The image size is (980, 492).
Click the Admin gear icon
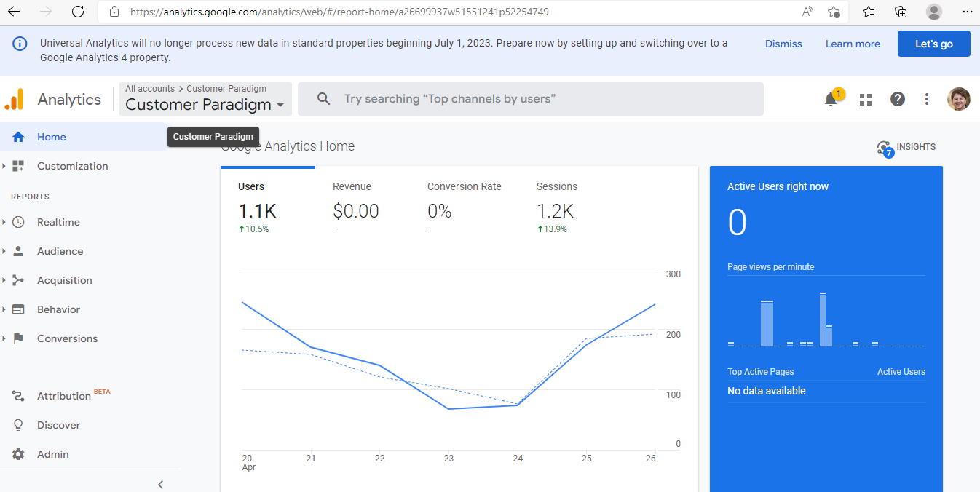tap(19, 454)
